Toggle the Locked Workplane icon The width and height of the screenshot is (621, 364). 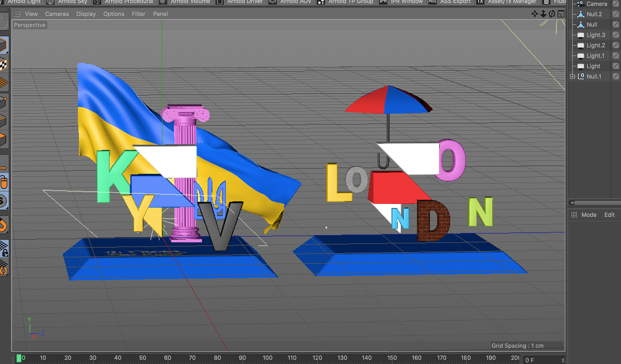click(4, 249)
